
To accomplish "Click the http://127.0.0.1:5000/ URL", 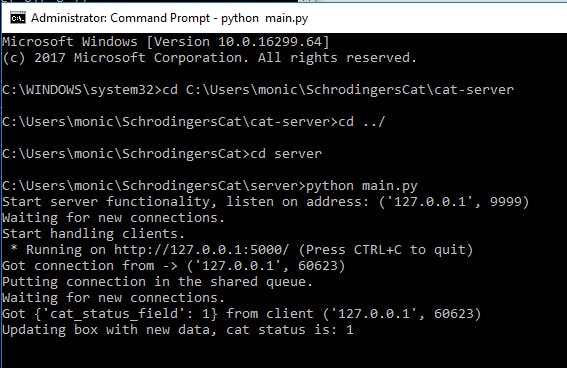I will point(202,250).
